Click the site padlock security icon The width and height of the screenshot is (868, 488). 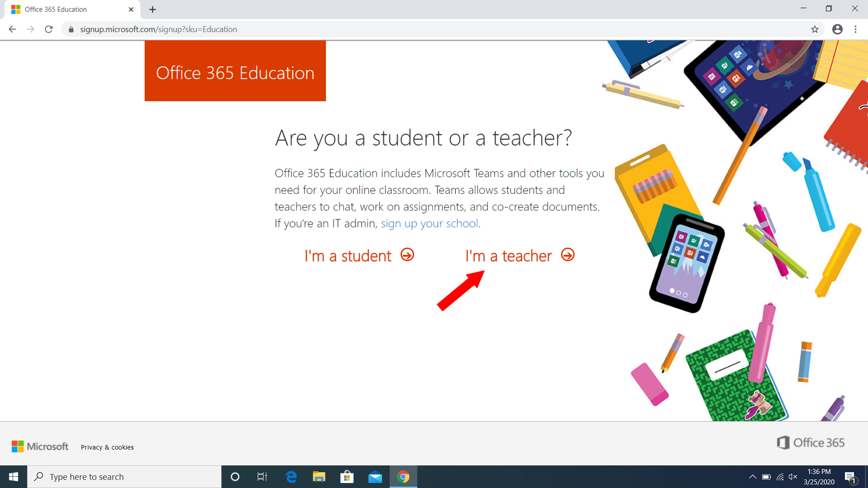coord(71,29)
